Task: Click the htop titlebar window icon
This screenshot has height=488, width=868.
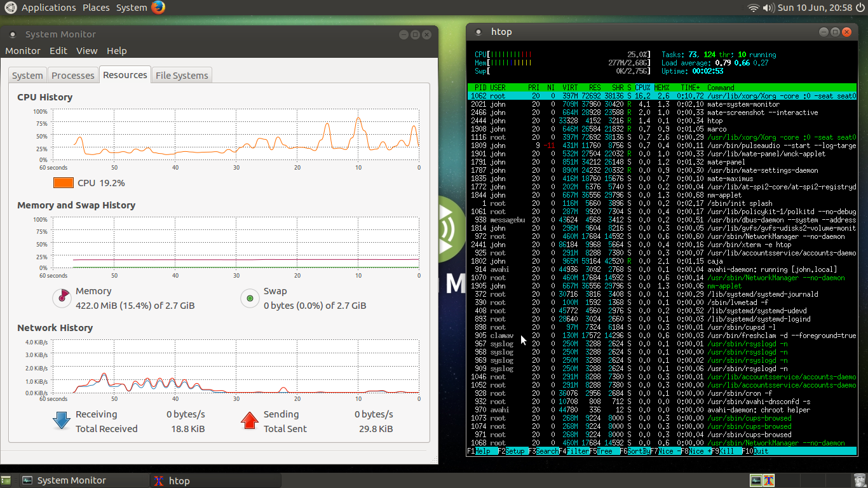Action: [479, 32]
